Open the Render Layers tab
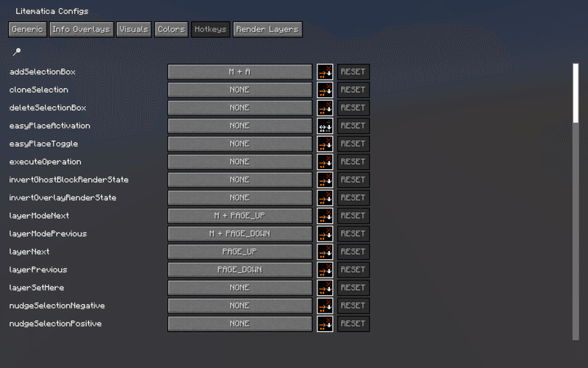Image resolution: width=588 pixels, height=368 pixels. click(268, 29)
